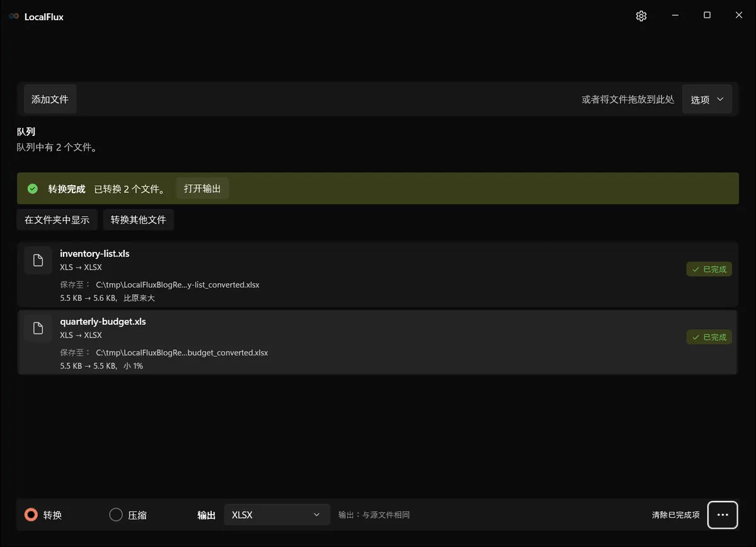Click the LocalFlux app logo icon
Viewport: 756px width, 547px height.
click(x=14, y=16)
